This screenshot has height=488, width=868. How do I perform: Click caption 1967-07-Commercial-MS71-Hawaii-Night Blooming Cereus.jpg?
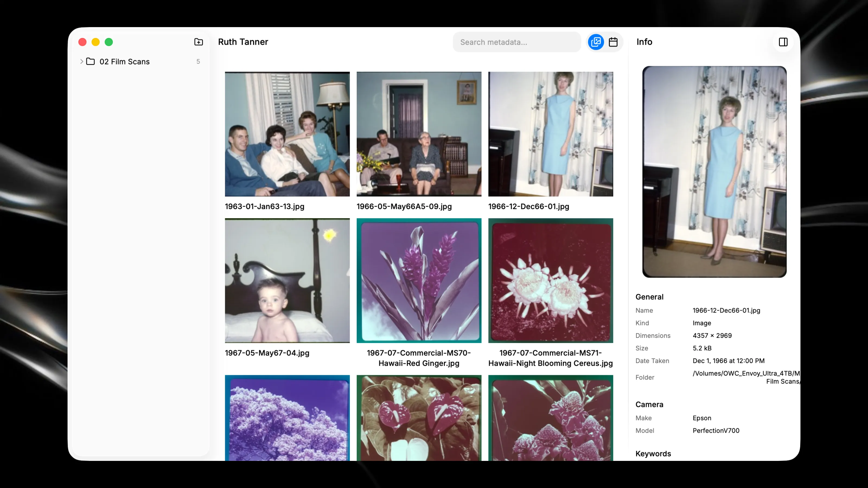pyautogui.click(x=551, y=358)
